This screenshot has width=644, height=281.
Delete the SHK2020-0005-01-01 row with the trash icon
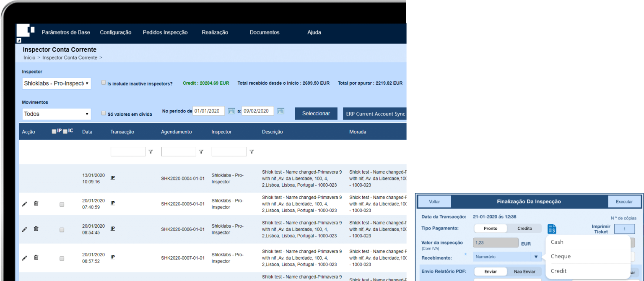[x=36, y=203]
